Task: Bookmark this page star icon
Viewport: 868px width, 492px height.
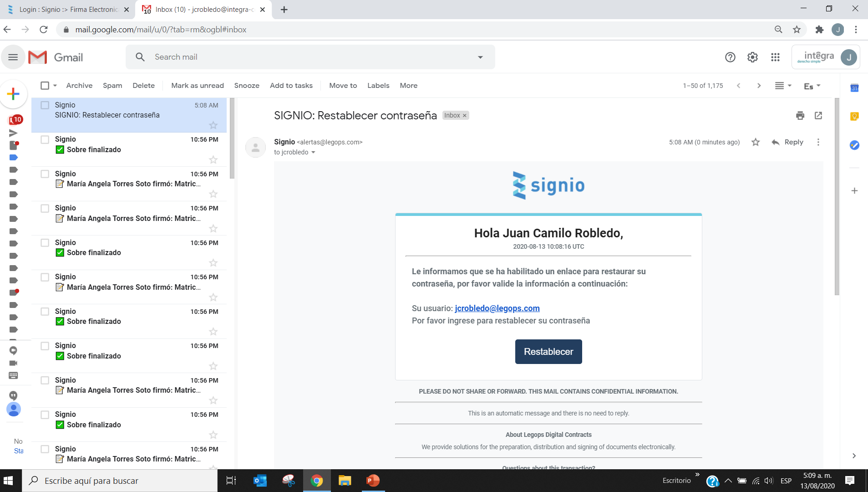Action: 797,30
